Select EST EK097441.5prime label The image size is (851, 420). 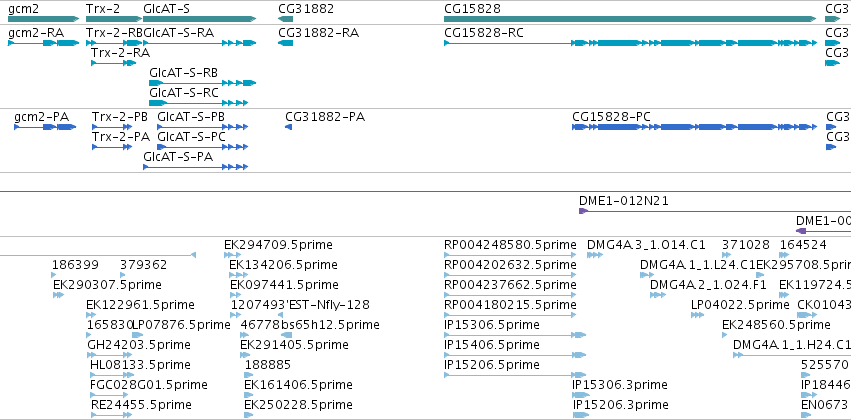(284, 284)
